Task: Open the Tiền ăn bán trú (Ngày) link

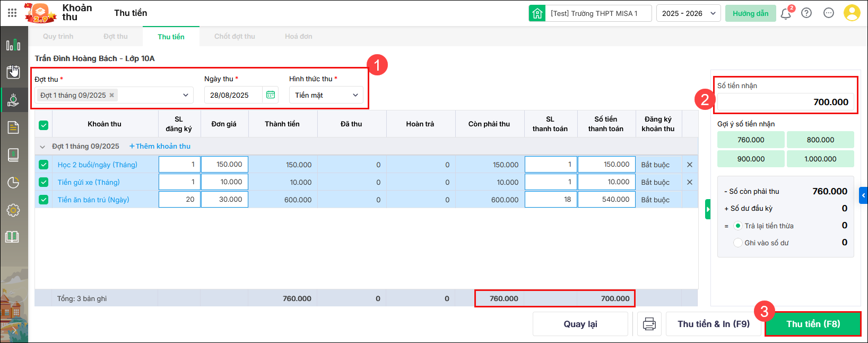Action: point(93,200)
